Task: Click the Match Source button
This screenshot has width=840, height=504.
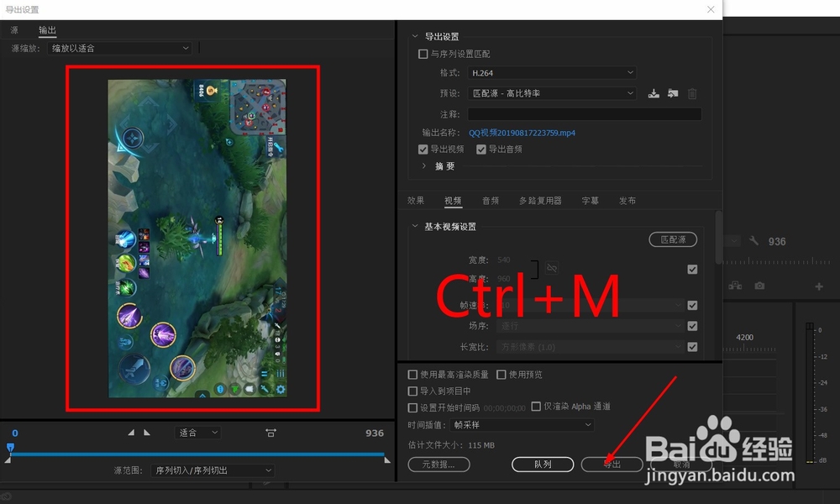Action: click(x=673, y=239)
